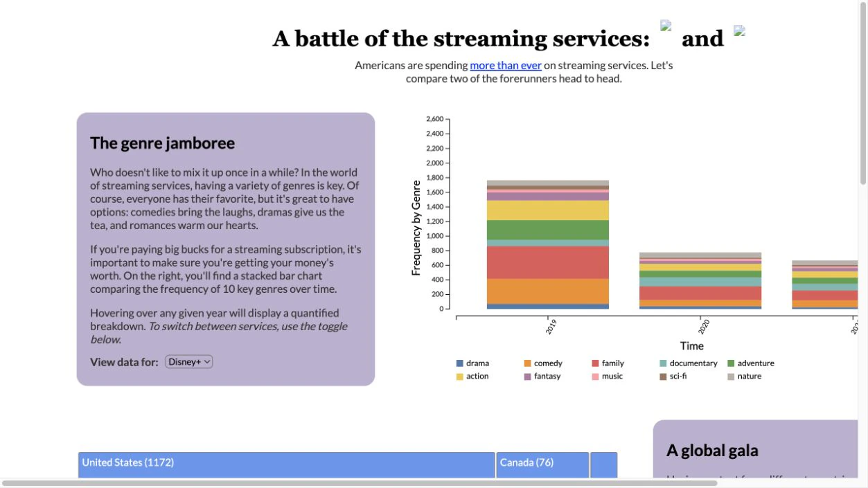Viewport: 868px width, 488px height.
Task: Click "A global gala" heading
Action: [712, 451]
